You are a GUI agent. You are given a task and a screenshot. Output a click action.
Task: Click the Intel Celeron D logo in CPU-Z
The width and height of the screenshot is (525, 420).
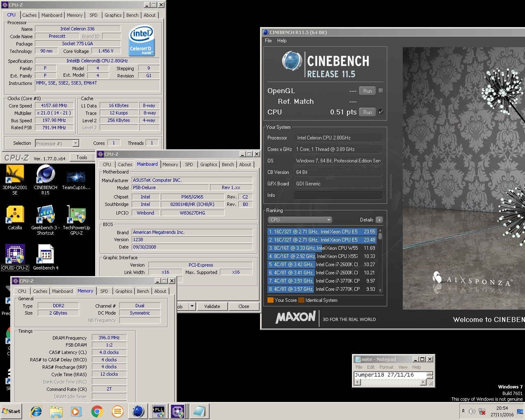pyautogui.click(x=141, y=41)
